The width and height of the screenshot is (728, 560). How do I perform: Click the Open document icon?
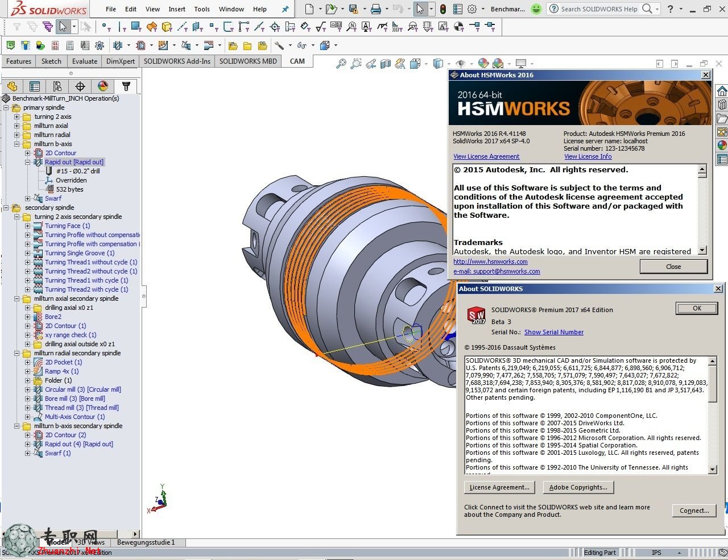point(331,9)
